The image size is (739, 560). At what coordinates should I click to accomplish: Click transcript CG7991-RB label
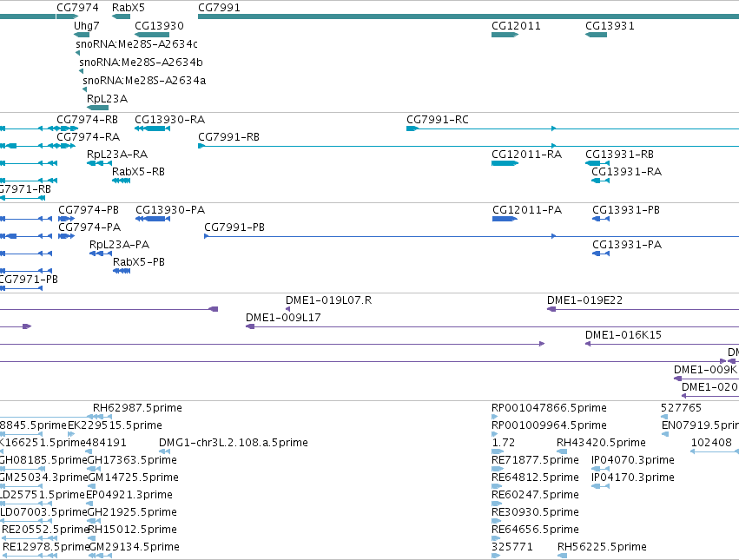point(228,136)
